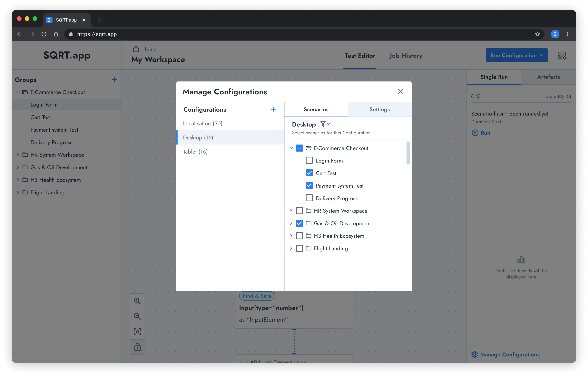Open the Job History tab
The width and height of the screenshot is (588, 376).
(406, 56)
